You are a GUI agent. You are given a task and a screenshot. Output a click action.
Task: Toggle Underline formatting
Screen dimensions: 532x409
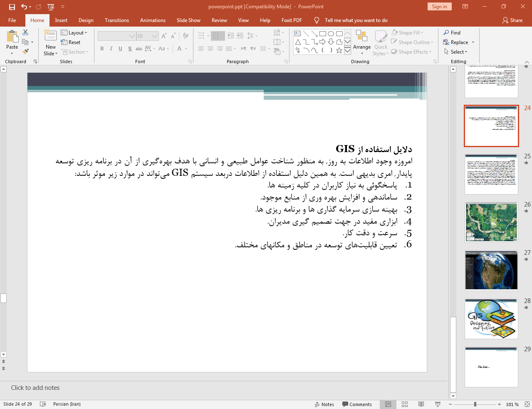coord(120,49)
